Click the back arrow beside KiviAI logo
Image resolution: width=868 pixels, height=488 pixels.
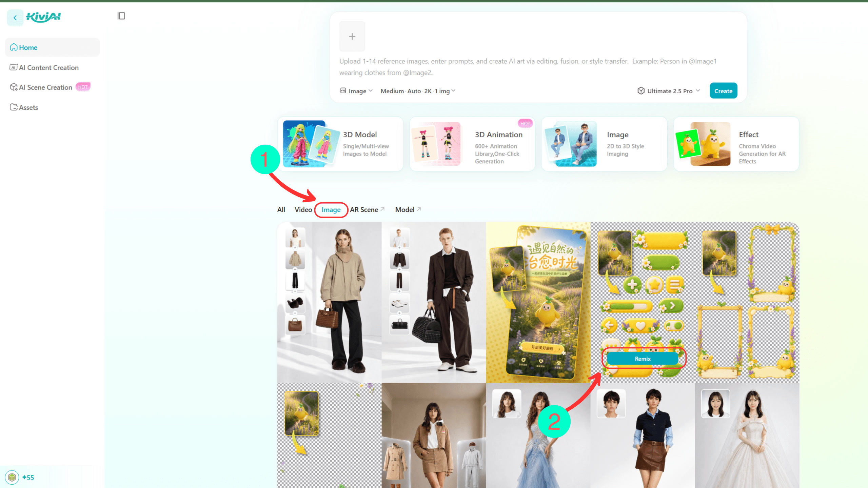tap(15, 18)
